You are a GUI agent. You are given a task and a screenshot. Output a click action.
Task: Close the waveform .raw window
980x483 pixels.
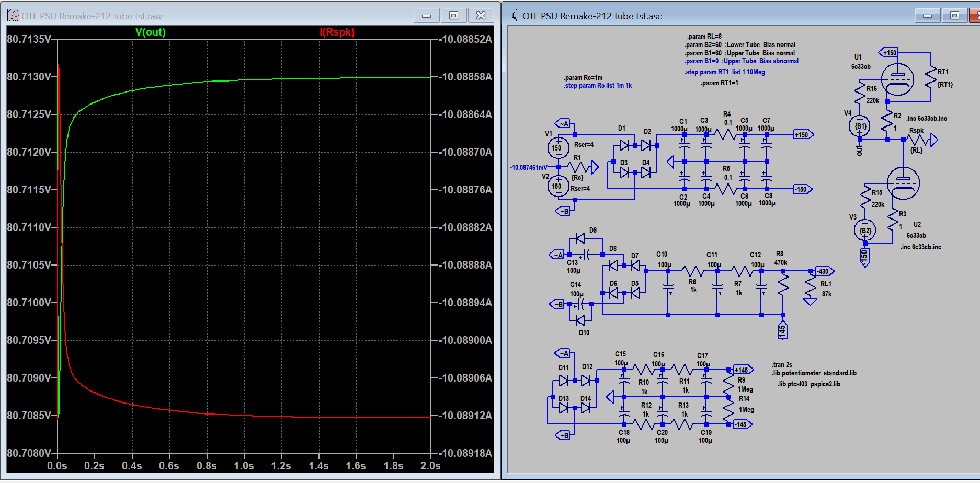(481, 16)
